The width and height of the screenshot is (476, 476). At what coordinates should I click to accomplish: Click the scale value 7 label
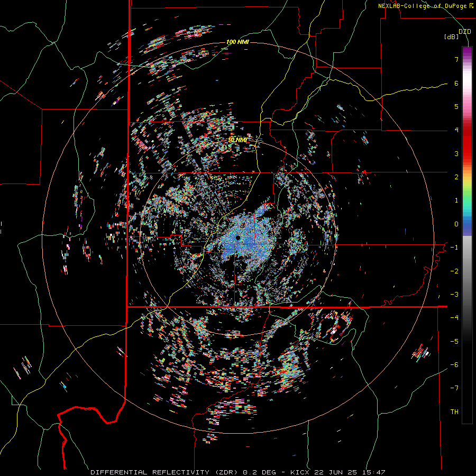(x=456, y=59)
